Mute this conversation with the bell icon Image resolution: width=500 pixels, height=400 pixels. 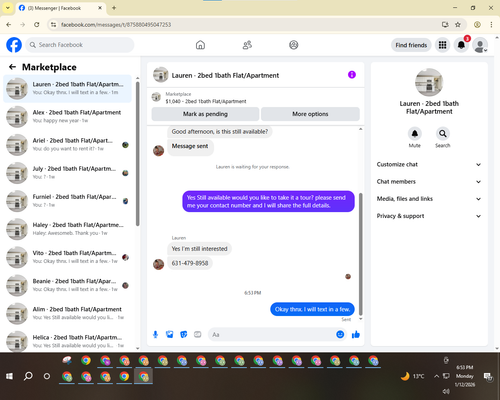point(415,134)
